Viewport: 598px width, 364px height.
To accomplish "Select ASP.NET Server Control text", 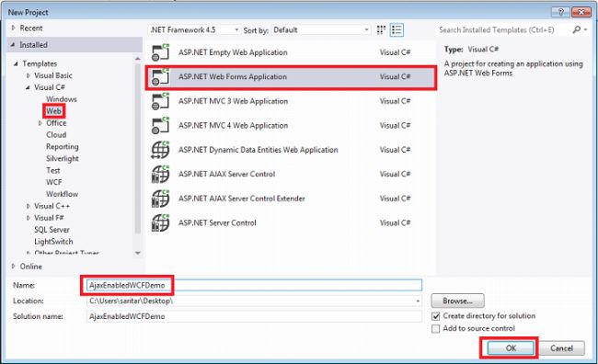I will pos(217,223).
